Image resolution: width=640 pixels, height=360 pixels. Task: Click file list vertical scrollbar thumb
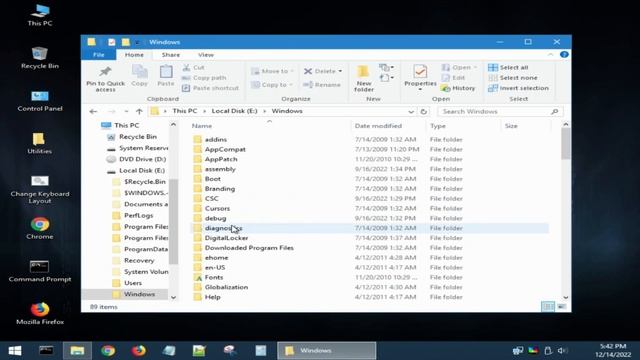[x=566, y=144]
